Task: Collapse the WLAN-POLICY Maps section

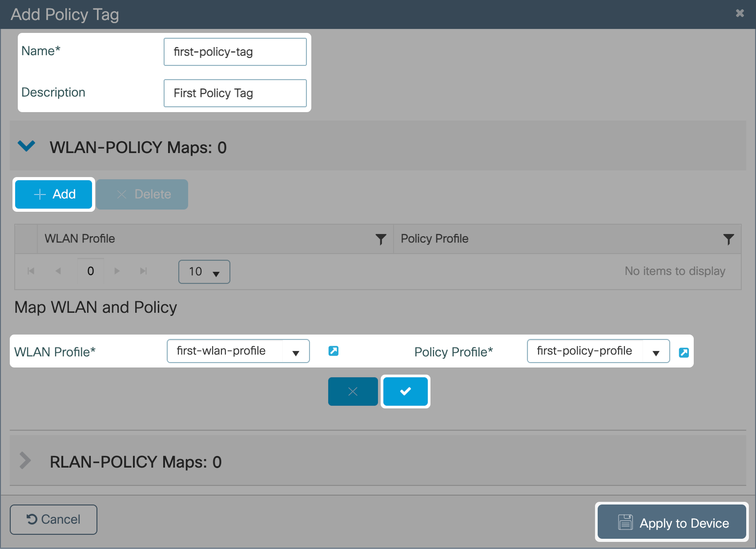Action: 26,146
